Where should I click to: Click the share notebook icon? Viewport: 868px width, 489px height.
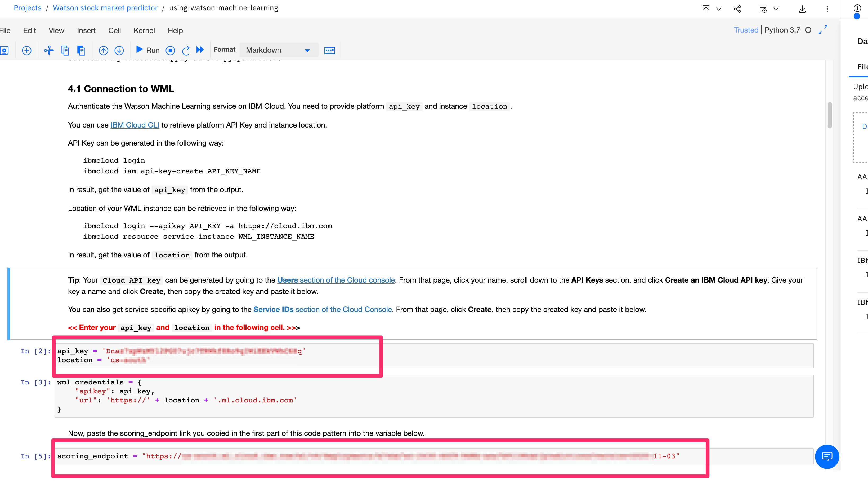737,9
